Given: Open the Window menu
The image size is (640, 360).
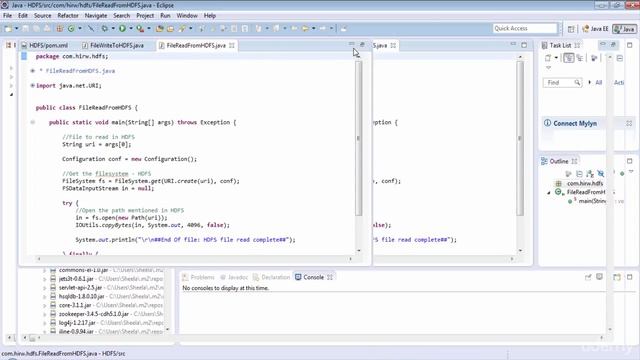Looking at the screenshot, I should [x=187, y=16].
